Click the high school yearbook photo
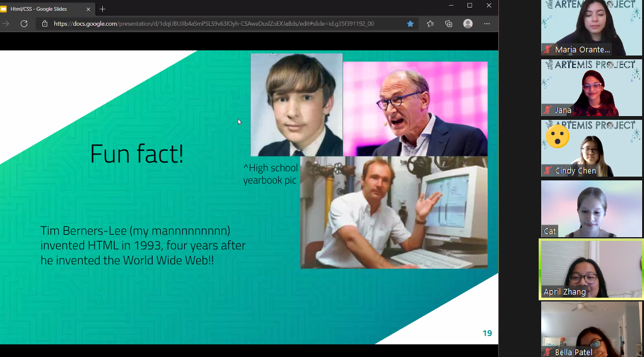 click(296, 105)
